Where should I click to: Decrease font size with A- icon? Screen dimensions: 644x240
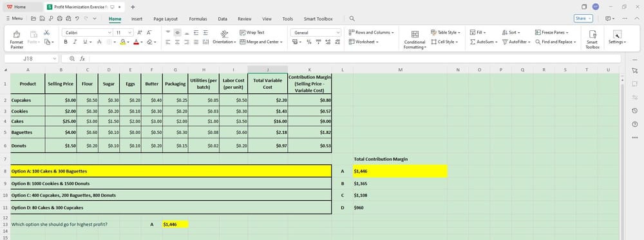[149, 32]
